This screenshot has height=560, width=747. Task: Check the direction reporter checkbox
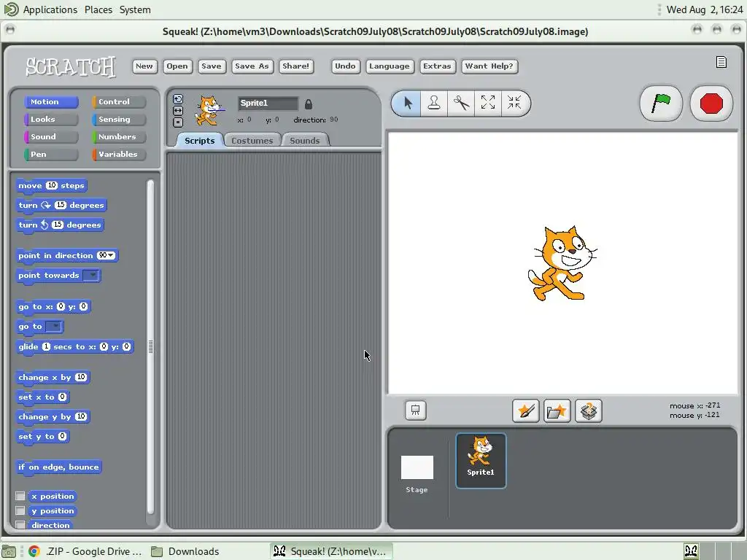click(20, 525)
